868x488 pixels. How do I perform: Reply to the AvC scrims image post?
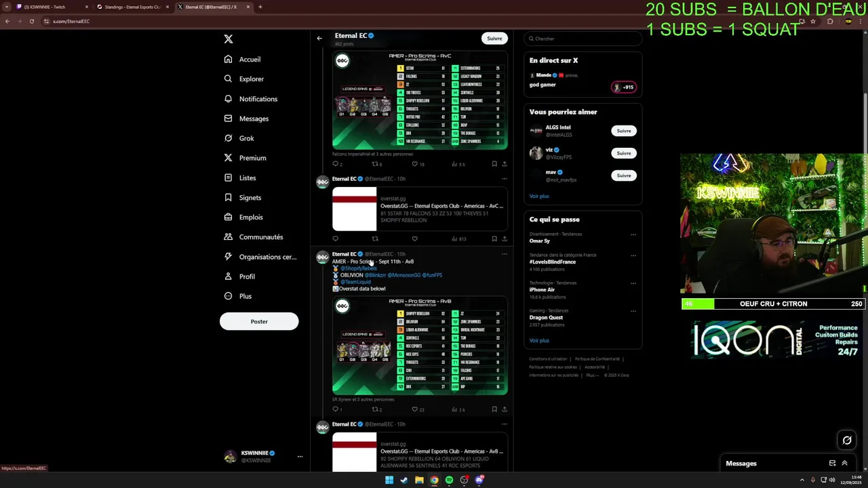coord(335,164)
